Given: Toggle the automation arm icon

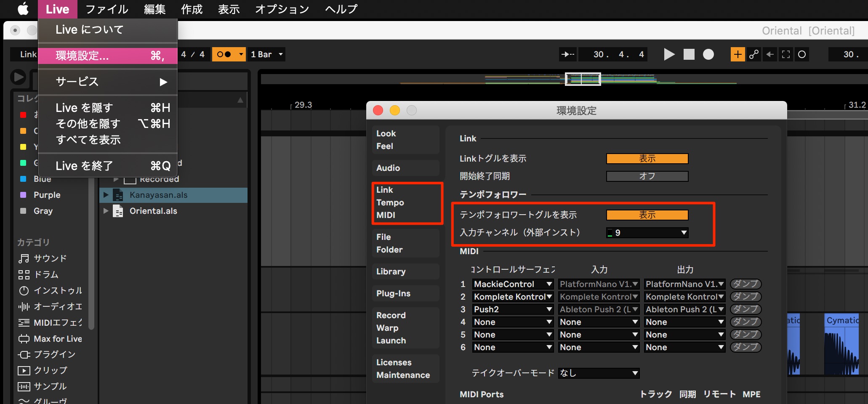Looking at the screenshot, I should click(x=754, y=54).
